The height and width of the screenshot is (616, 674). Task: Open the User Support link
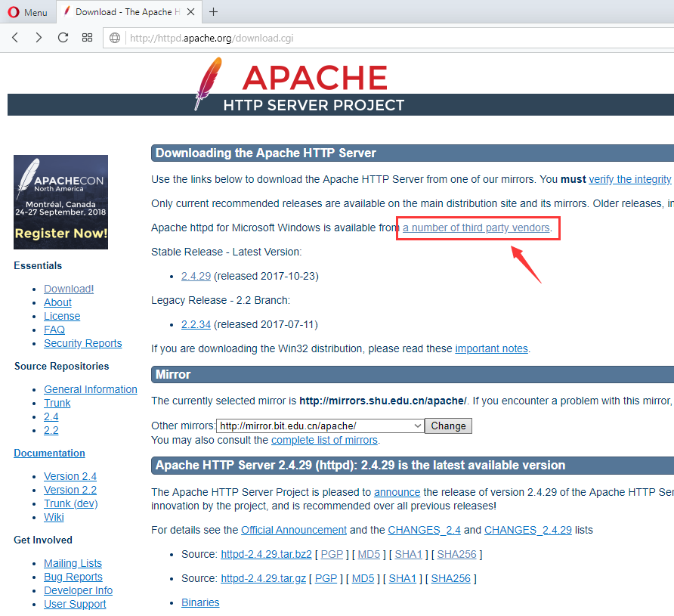point(75,604)
